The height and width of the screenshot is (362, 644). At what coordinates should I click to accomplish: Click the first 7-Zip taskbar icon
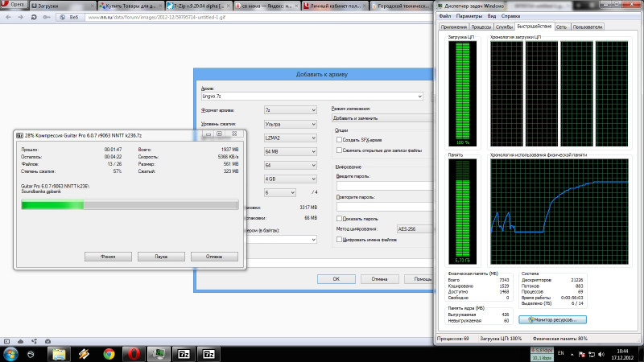[x=183, y=352]
